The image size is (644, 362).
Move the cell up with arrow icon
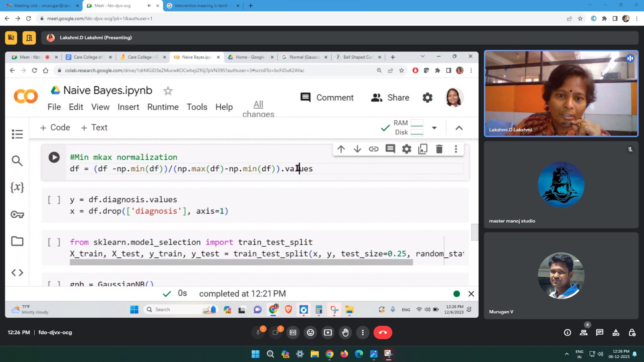click(341, 149)
